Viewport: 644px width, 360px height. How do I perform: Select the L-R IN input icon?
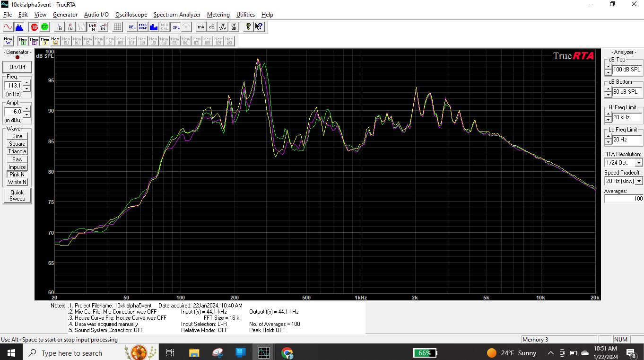click(x=103, y=27)
